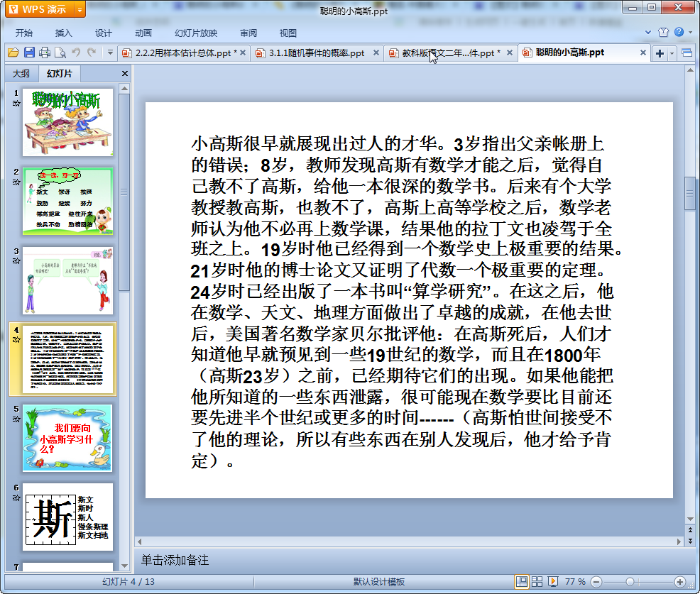Image resolution: width=700 pixels, height=594 pixels.
Task: Select slide 5 thumbnail 我们要向小高斯学习什么
Action: 68,439
